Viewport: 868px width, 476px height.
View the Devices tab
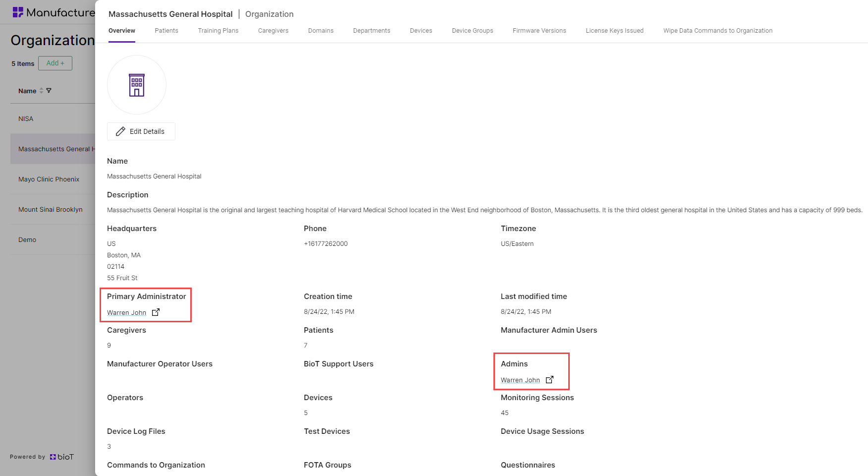pyautogui.click(x=421, y=31)
